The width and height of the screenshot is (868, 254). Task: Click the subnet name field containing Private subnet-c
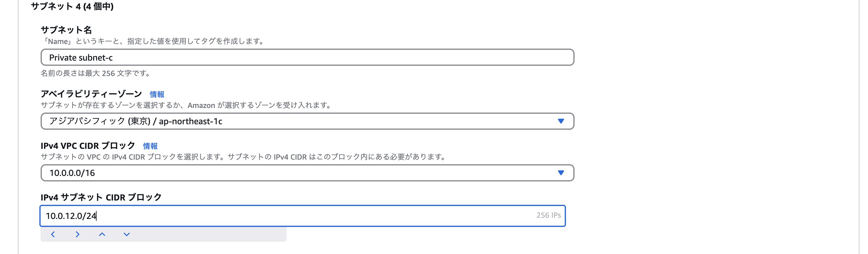point(303,57)
